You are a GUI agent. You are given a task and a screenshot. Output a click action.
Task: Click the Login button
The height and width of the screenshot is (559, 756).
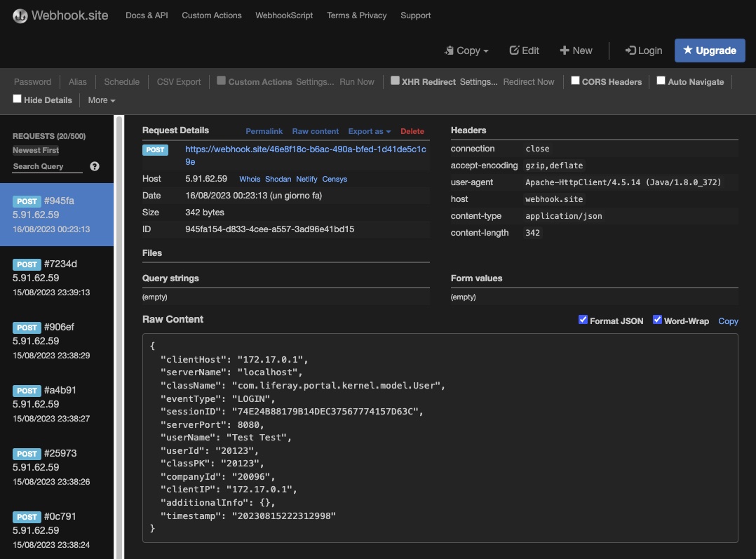(x=644, y=50)
